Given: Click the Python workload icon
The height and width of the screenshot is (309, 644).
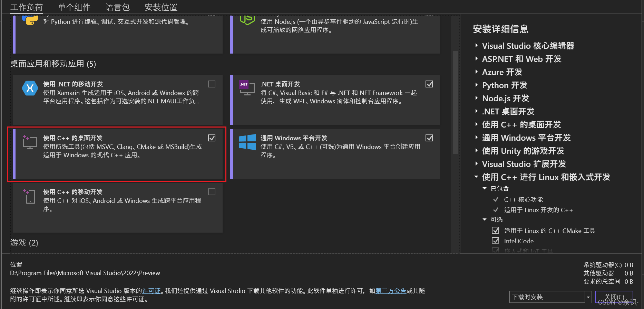Looking at the screenshot, I should (30, 20).
